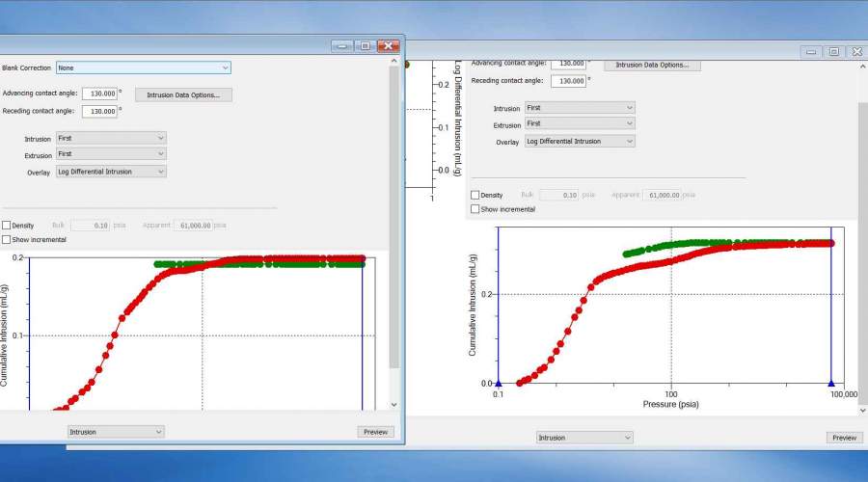868x482 pixels.
Task: Click Intrusion Data Options button in left window
Action: pos(183,94)
